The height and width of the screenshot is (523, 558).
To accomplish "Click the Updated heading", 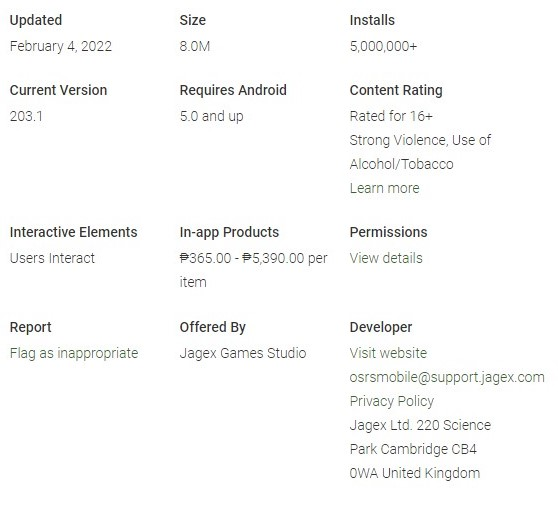I will pos(36,20).
